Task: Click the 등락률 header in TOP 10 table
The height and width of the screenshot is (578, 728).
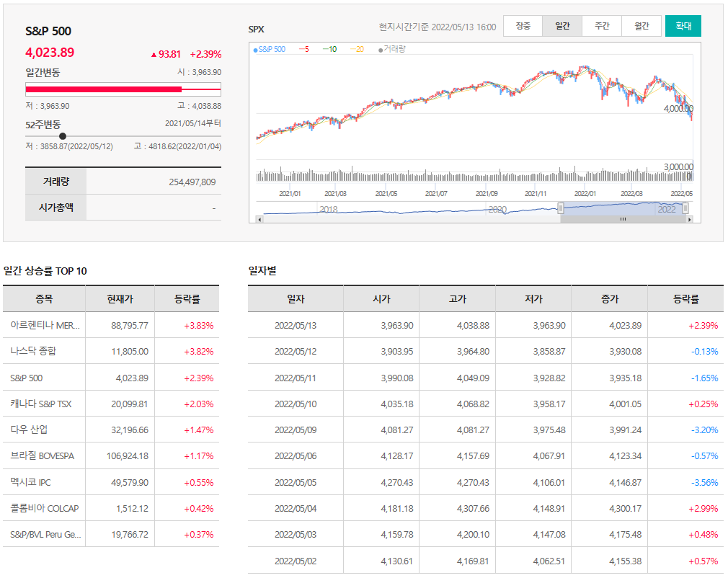Action: 187,299
